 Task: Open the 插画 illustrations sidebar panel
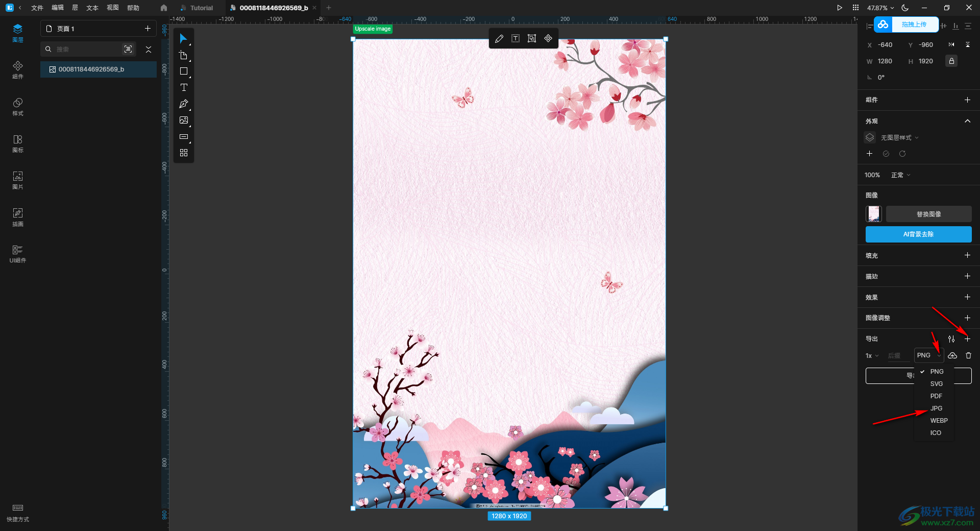click(18, 217)
